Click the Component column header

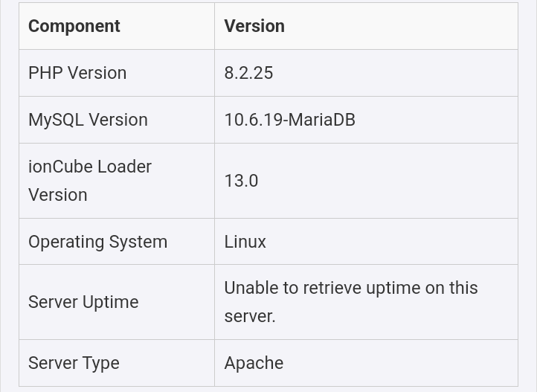coord(74,26)
